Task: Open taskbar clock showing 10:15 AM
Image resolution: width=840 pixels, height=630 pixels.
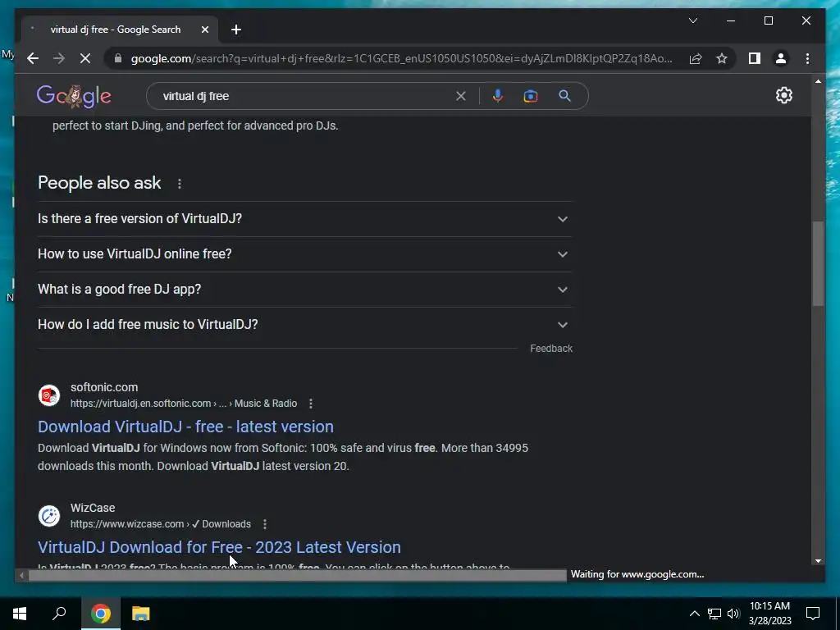Action: point(769,614)
